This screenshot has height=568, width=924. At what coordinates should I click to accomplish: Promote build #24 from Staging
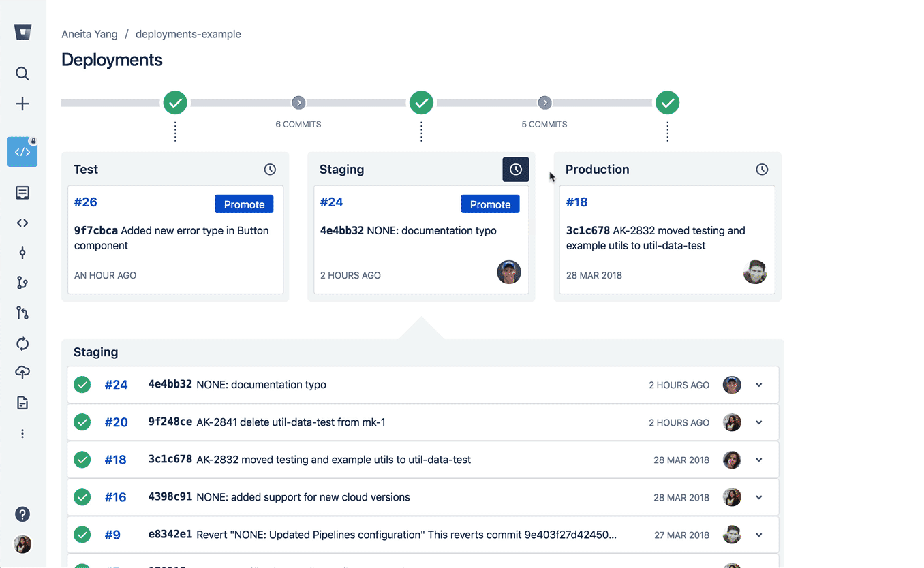(x=490, y=204)
